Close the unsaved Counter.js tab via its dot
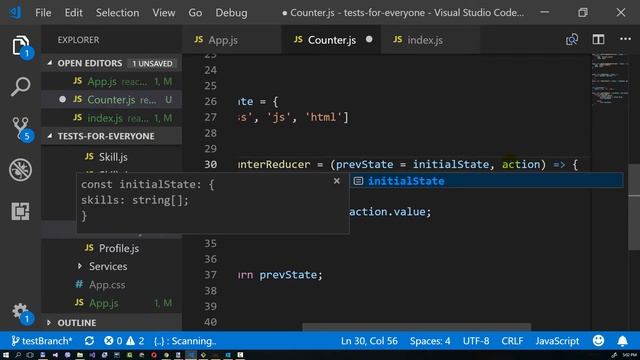The image size is (640, 360). pos(369,40)
